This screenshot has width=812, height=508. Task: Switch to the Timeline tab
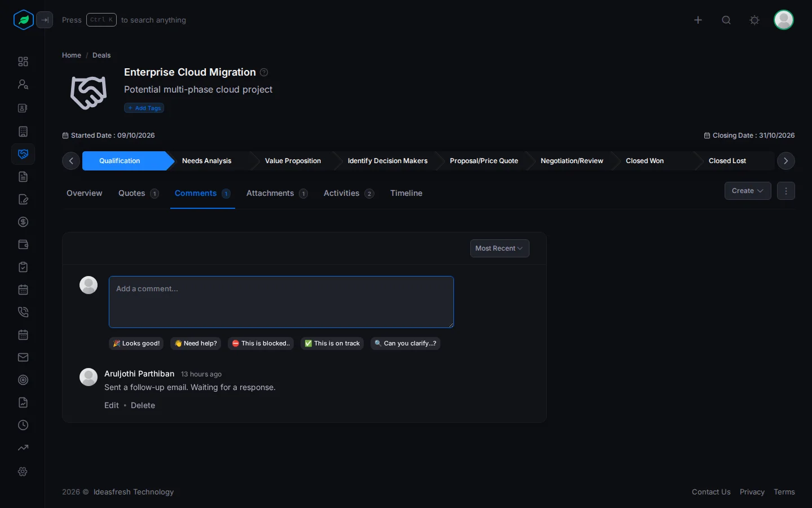point(406,193)
